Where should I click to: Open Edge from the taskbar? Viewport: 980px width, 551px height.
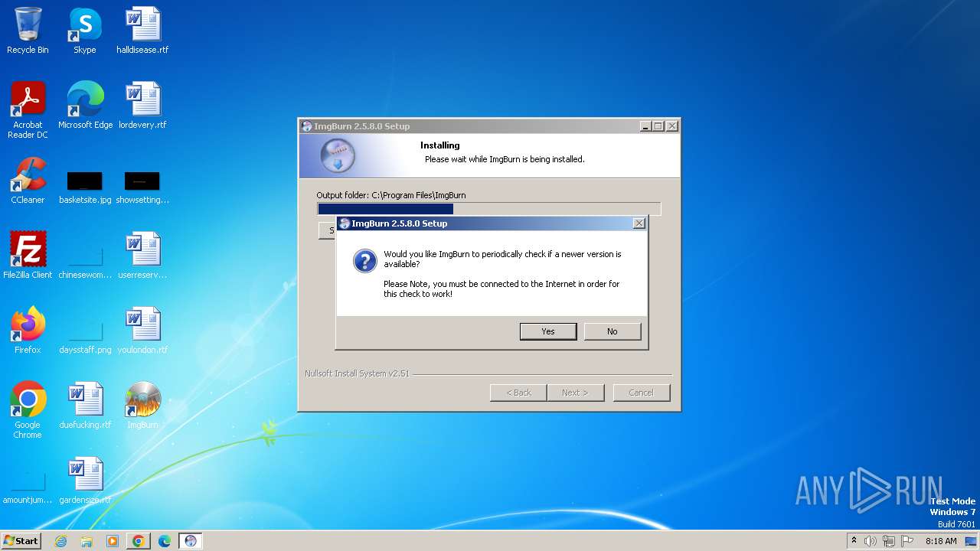(x=165, y=541)
